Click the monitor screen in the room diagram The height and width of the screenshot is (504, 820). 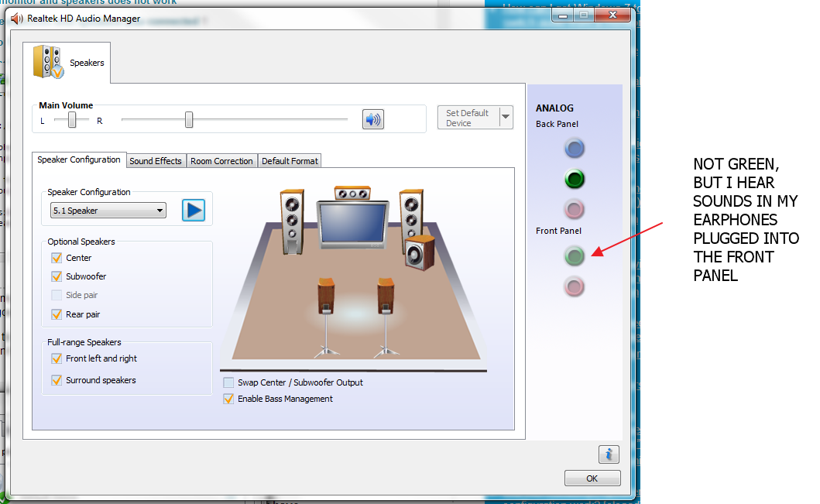pos(352,224)
